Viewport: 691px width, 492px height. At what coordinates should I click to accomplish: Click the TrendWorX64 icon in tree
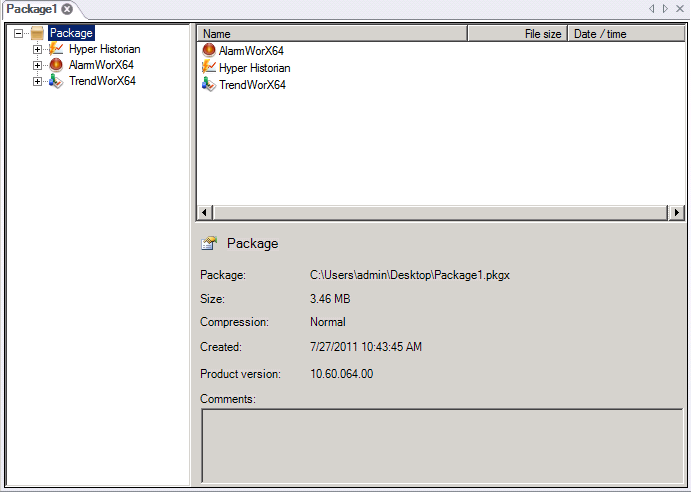(56, 81)
